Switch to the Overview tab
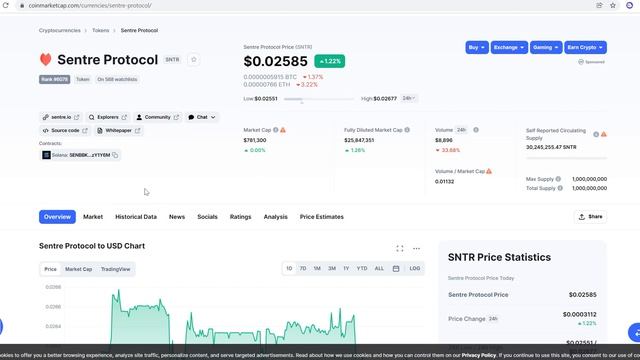Viewport: 640px width, 360px height. (x=58, y=217)
